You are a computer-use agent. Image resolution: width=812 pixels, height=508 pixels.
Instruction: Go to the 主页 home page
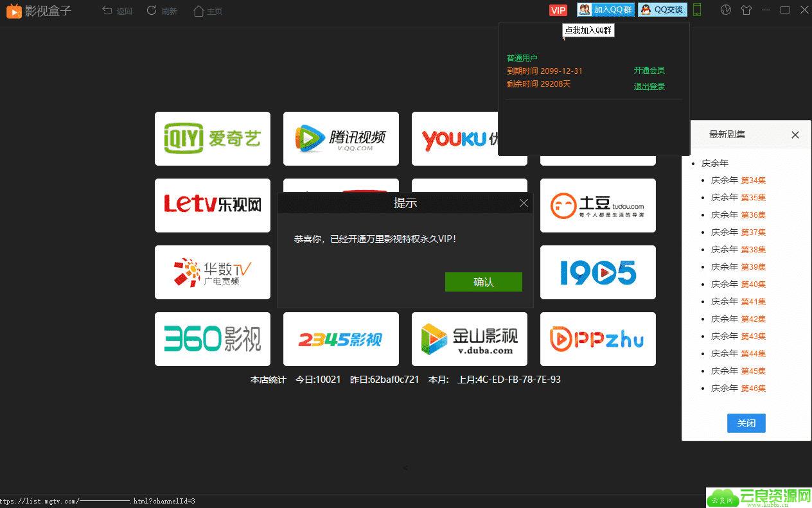207,11
